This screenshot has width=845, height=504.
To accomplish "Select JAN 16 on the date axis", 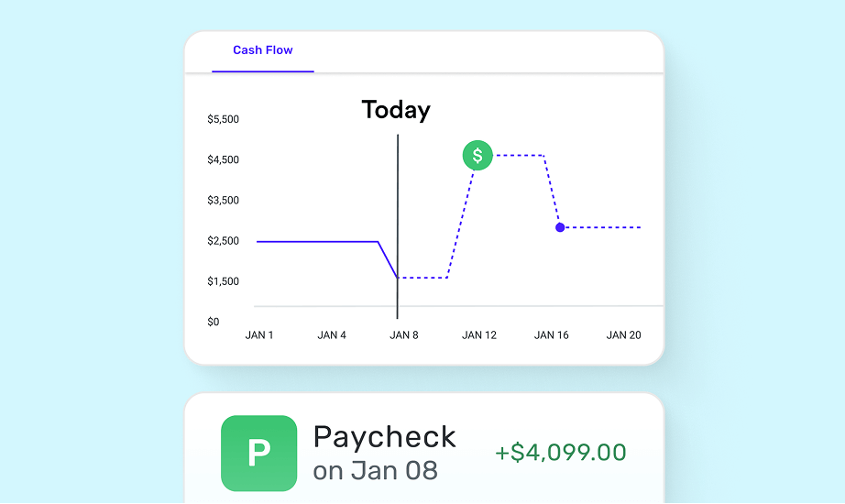I will click(551, 335).
